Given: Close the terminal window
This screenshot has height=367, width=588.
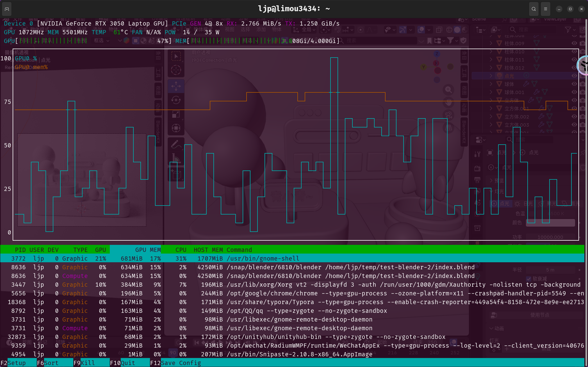Looking at the screenshot, I should [581, 9].
